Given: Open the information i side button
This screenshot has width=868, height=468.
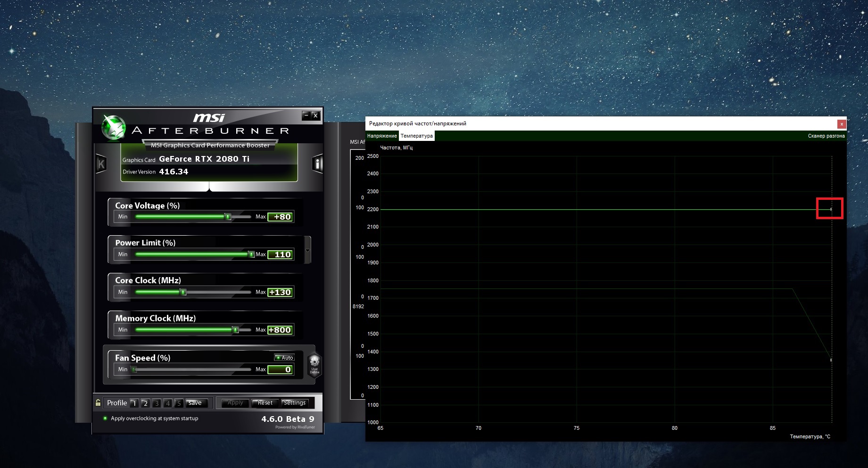Looking at the screenshot, I should 318,164.
